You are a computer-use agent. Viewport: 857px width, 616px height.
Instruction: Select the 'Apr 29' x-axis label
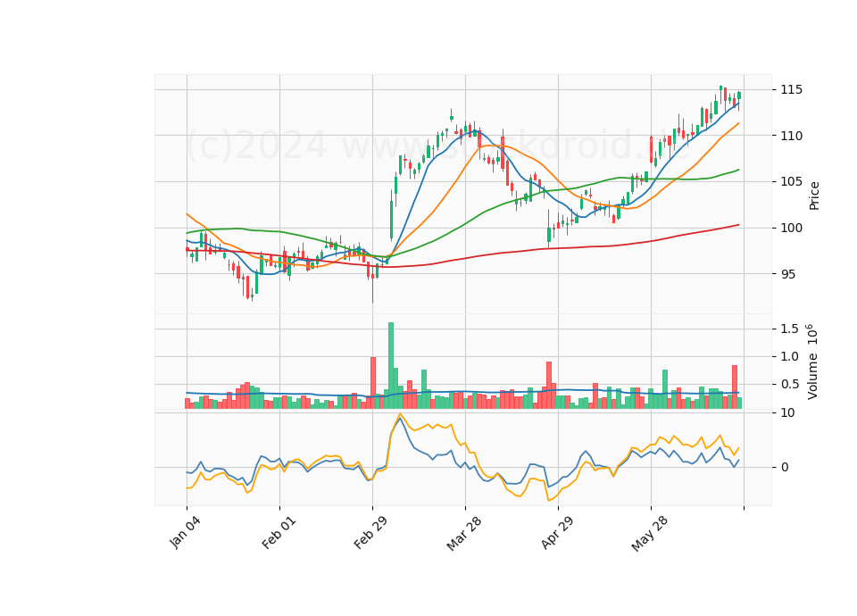557,532
